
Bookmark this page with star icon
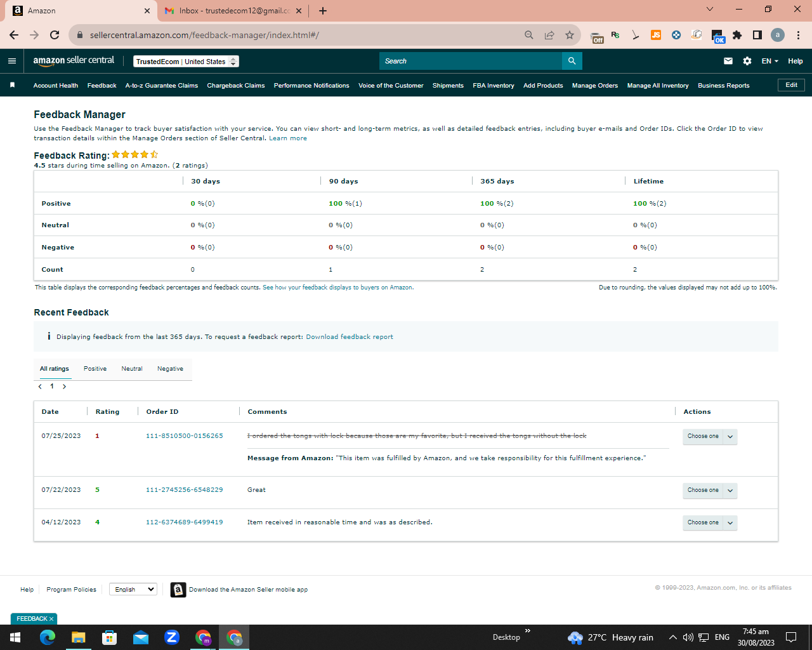[570, 35]
